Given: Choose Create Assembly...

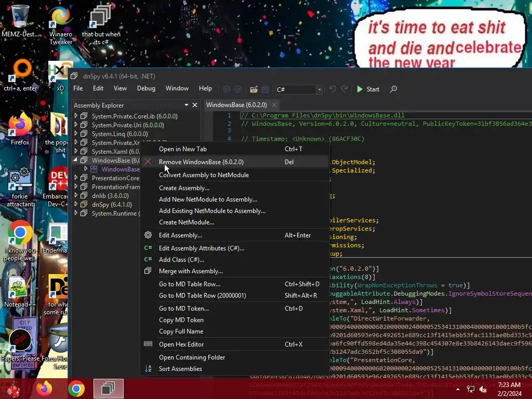Looking at the screenshot, I should coord(235,188).
